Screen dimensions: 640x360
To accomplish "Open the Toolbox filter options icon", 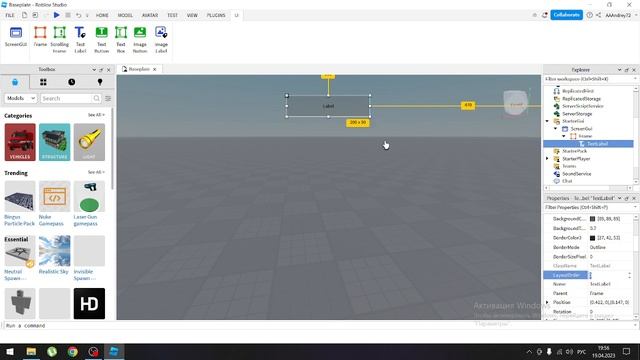I will pos(108,98).
